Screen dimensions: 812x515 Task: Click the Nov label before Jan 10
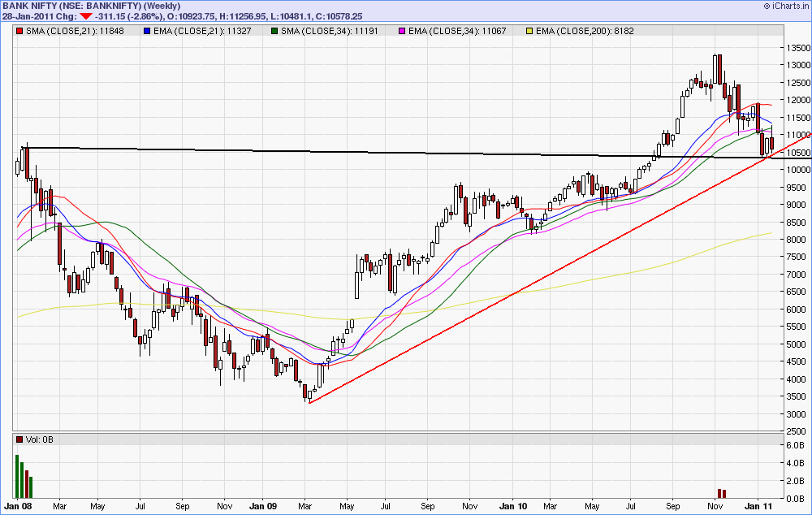pyautogui.click(x=469, y=506)
